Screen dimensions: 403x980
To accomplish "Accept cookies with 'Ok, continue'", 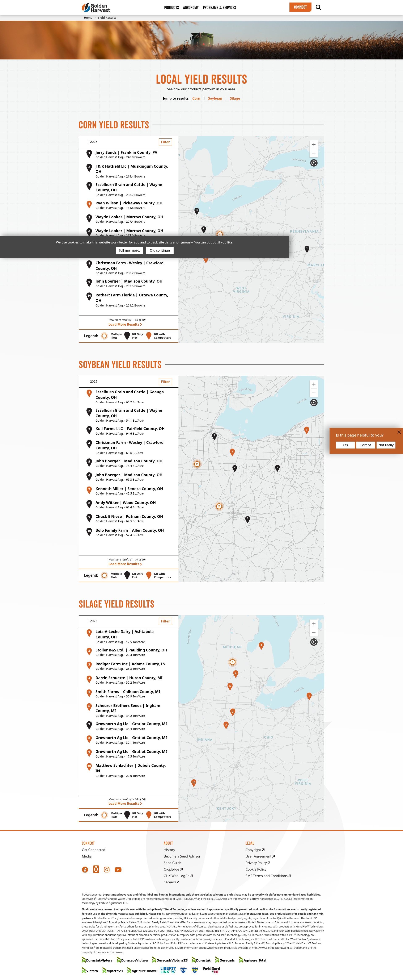I will (160, 250).
